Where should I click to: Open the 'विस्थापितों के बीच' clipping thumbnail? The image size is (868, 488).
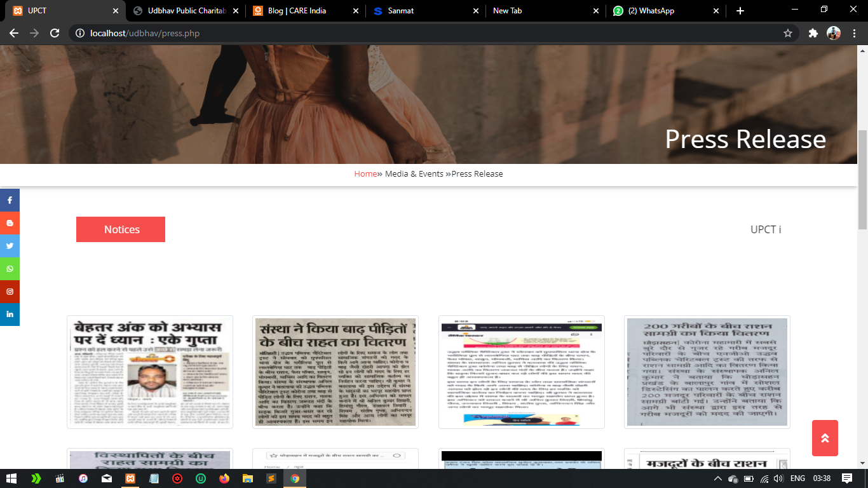click(x=150, y=459)
